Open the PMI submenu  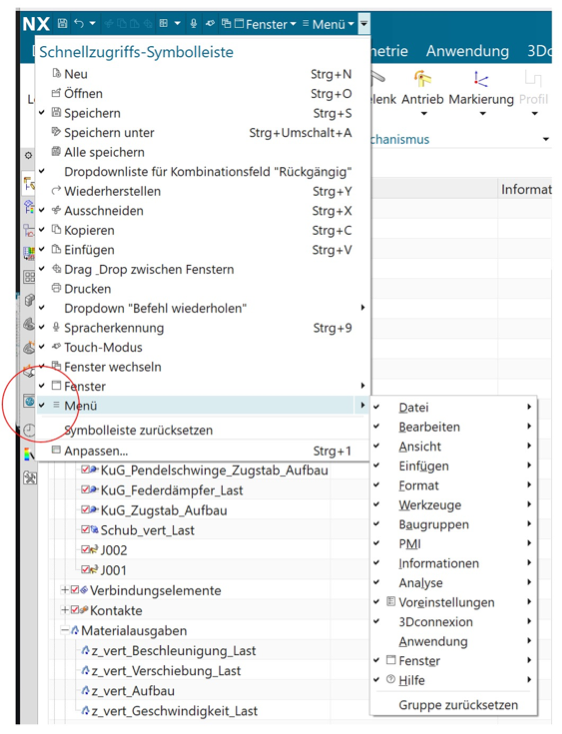[x=453, y=544]
